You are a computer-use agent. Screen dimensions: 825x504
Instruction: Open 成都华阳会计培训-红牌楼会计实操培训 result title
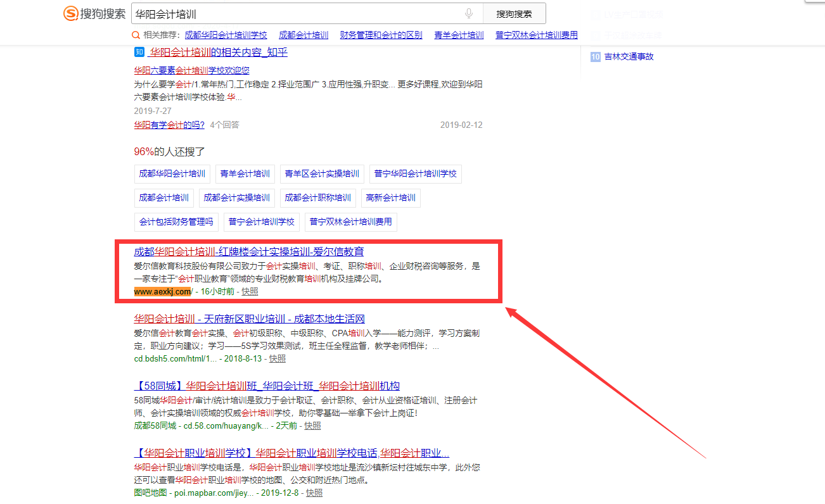coord(249,251)
